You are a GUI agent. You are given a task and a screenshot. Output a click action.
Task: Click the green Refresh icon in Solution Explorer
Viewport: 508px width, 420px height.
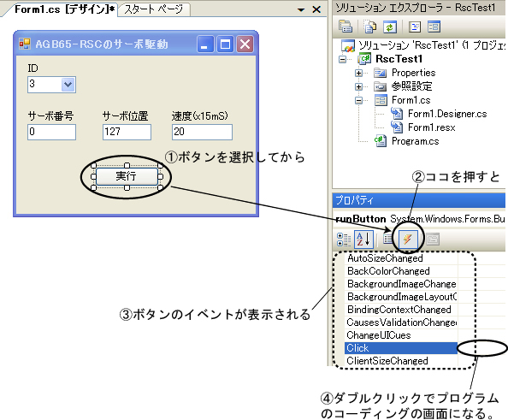tap(390, 27)
